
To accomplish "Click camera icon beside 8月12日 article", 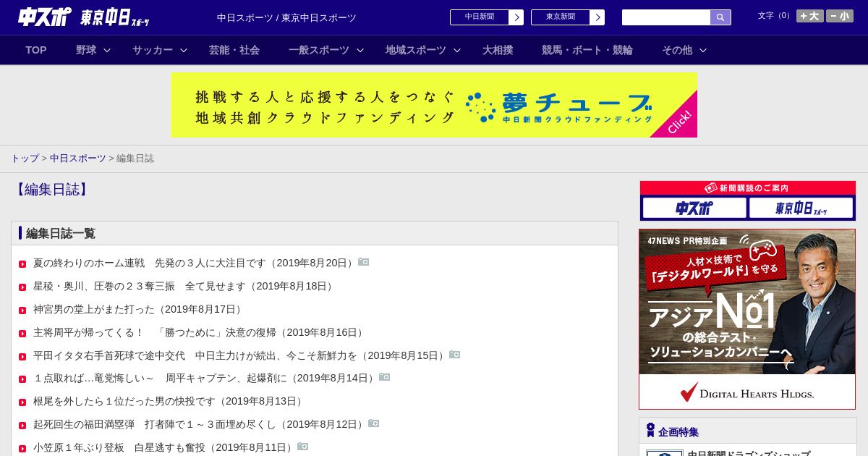I will (374, 423).
